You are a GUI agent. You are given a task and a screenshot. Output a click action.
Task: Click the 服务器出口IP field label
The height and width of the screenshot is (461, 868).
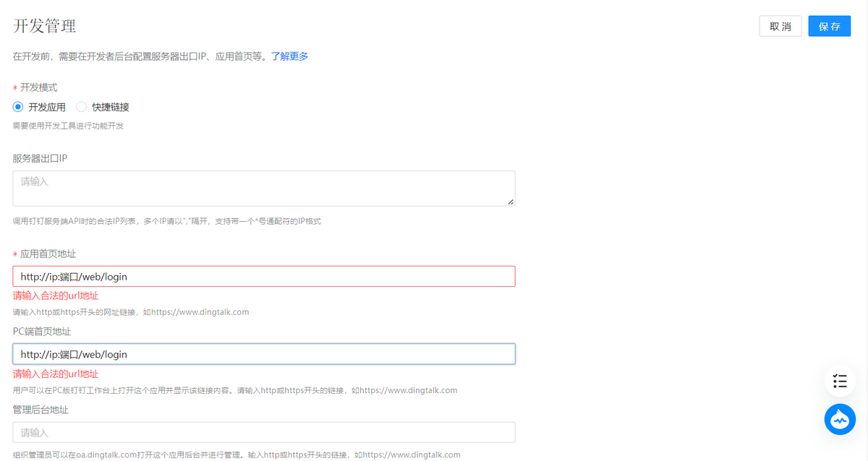40,158
